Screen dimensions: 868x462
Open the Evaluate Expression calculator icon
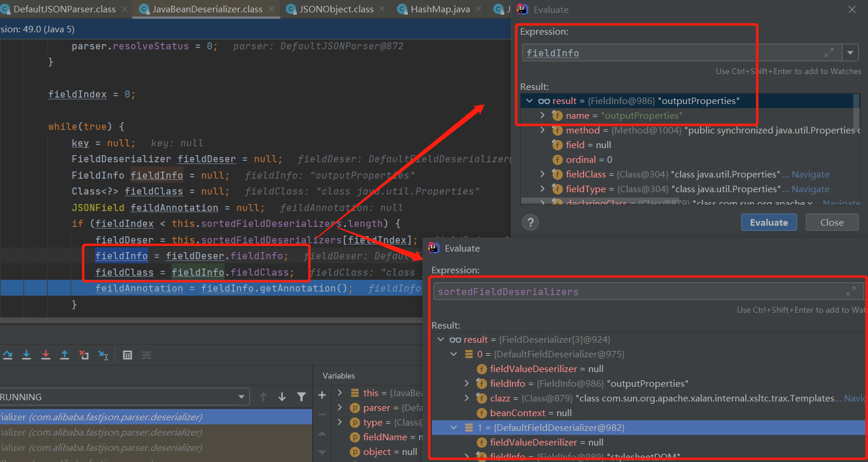pos(128,354)
